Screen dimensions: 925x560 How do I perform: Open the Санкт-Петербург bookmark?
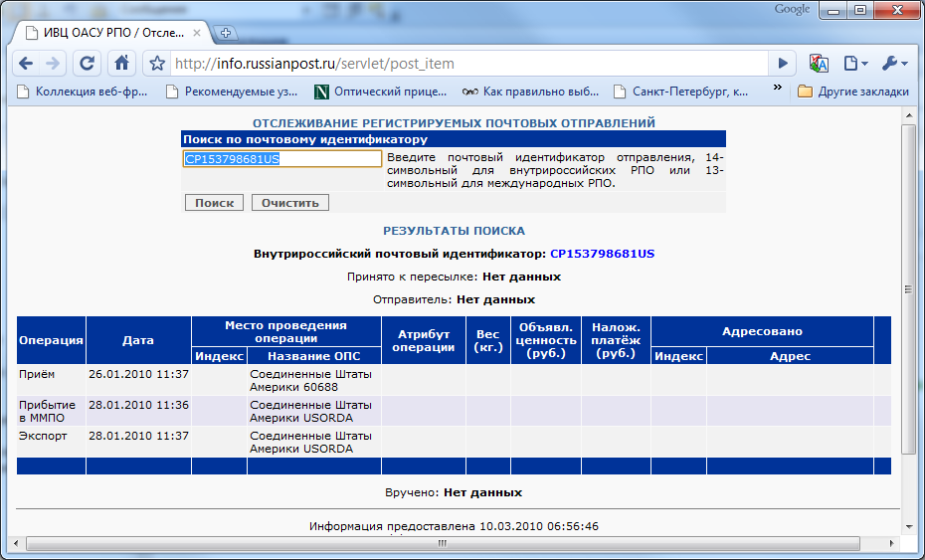coord(681,92)
